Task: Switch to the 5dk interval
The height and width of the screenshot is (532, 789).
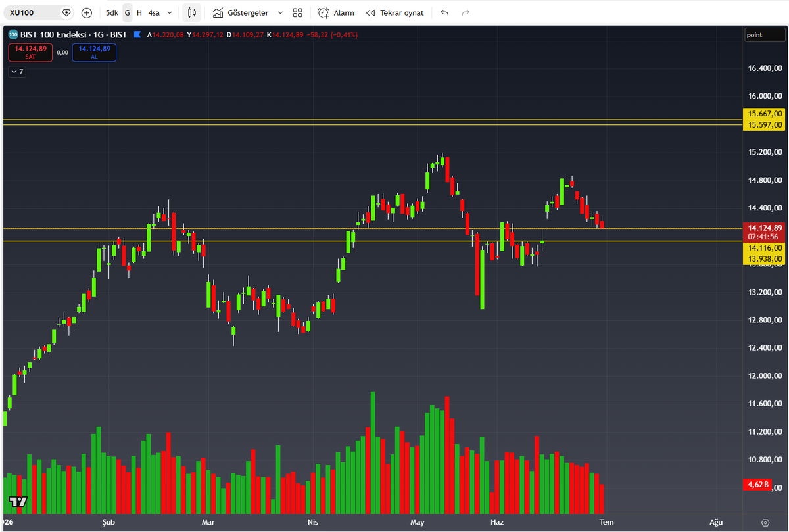Action: (112, 12)
